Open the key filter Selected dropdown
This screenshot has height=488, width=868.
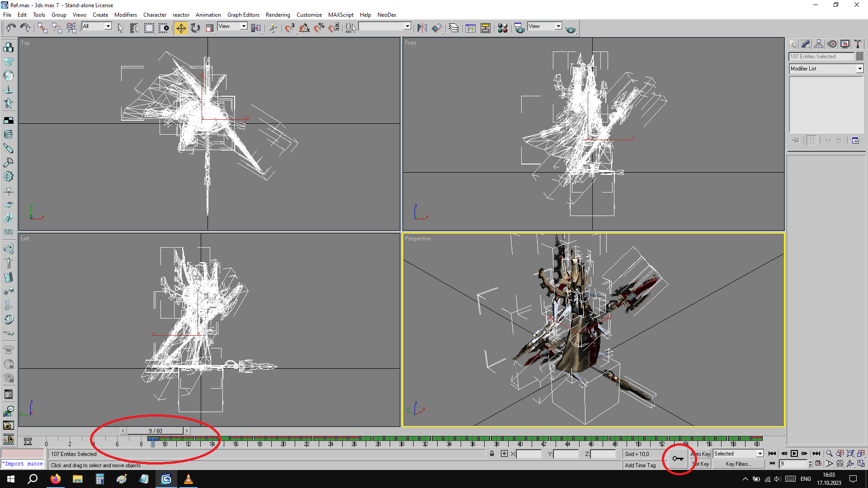tap(759, 454)
